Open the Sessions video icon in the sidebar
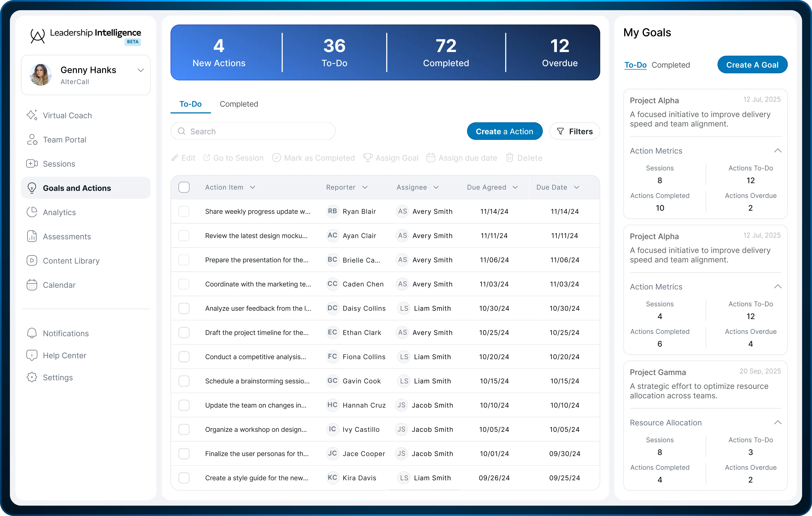The image size is (812, 516). (x=32, y=164)
